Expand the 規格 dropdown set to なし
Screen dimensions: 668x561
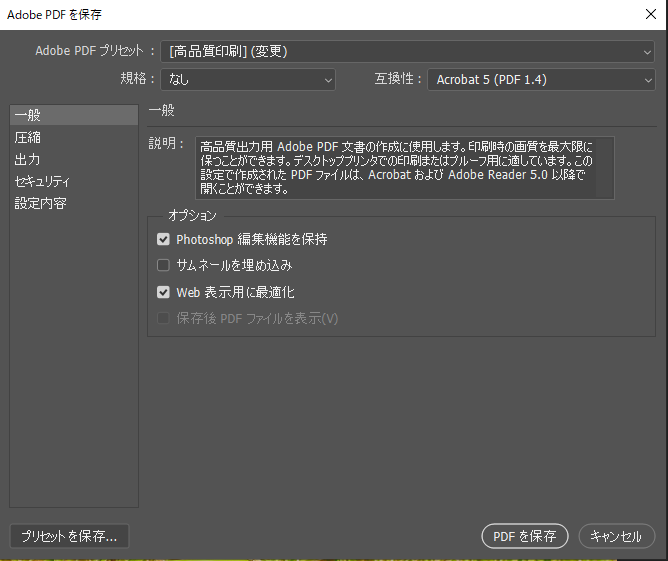(248, 79)
